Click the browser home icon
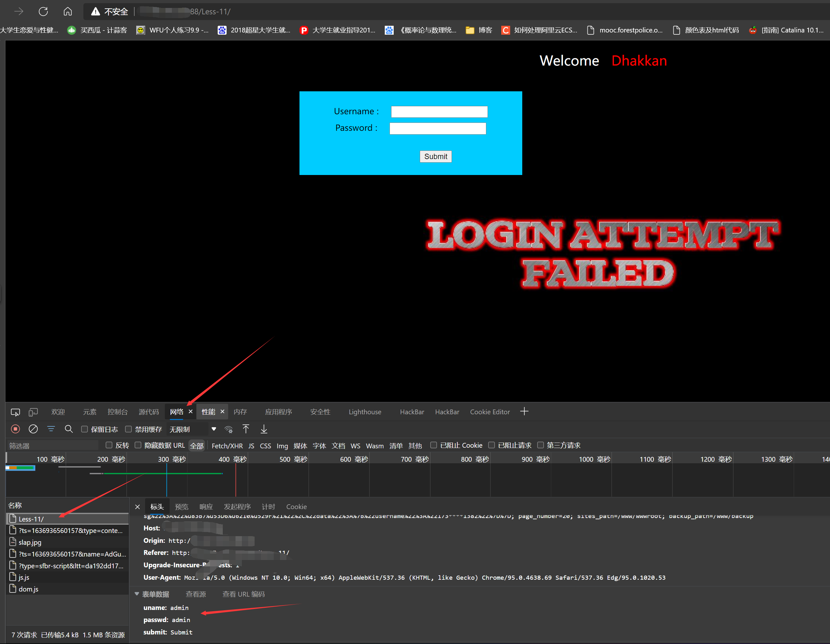 click(68, 11)
